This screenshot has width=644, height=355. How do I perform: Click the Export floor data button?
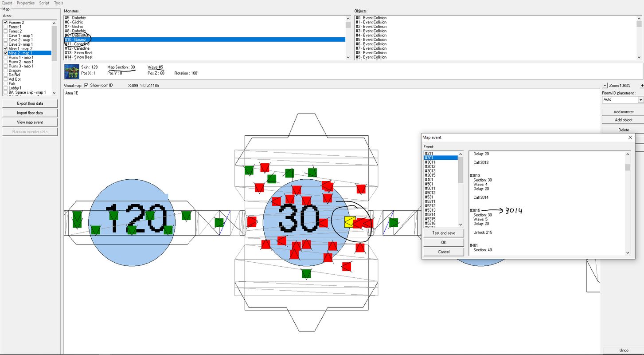(x=30, y=103)
